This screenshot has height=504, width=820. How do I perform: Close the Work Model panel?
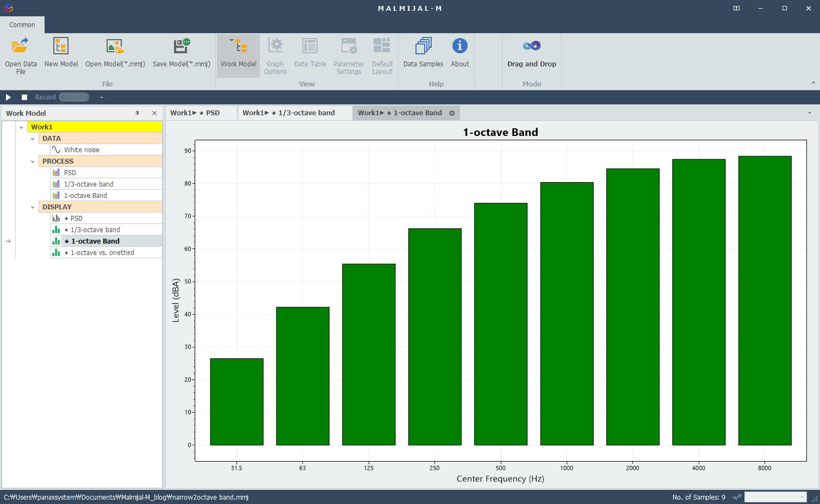point(154,113)
